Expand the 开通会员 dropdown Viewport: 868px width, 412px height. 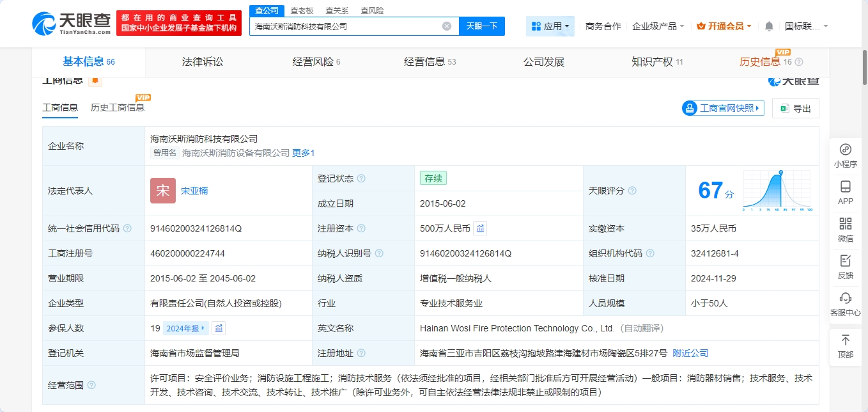point(724,26)
